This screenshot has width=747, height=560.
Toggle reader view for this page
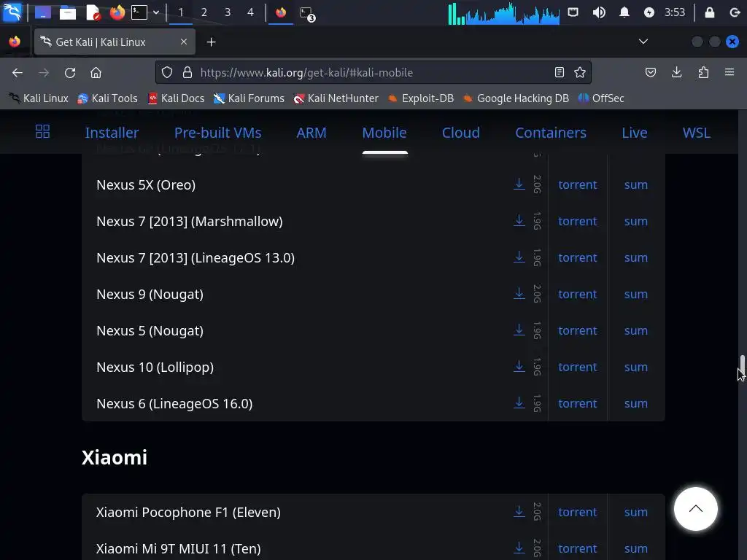point(560,72)
